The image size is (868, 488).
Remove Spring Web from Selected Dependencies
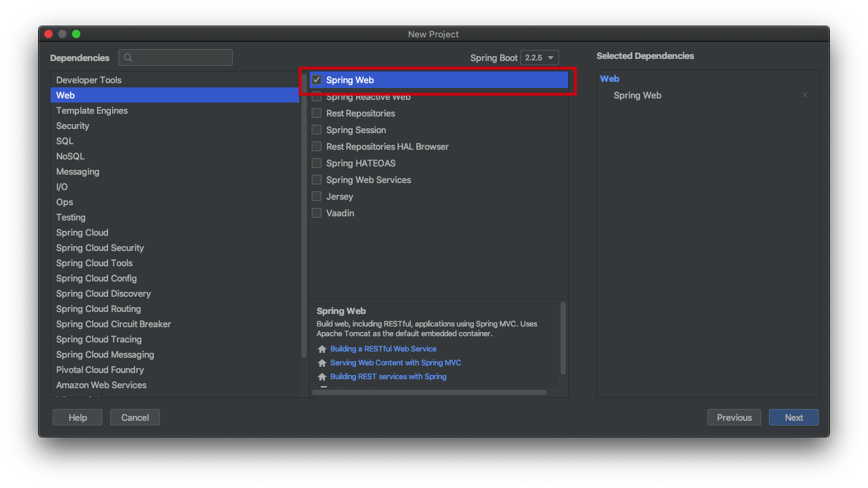click(x=805, y=96)
